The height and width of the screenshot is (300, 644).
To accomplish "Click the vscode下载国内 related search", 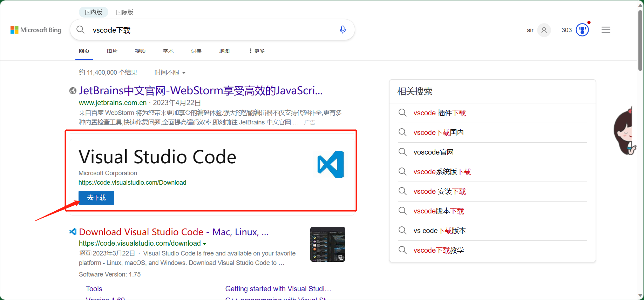I will pos(439,132).
